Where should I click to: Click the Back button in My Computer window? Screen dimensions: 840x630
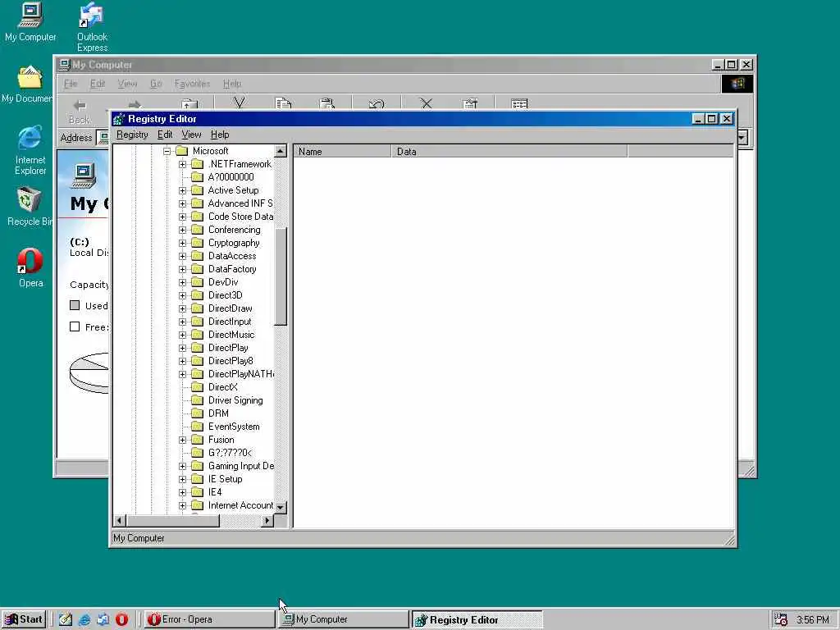[80, 111]
